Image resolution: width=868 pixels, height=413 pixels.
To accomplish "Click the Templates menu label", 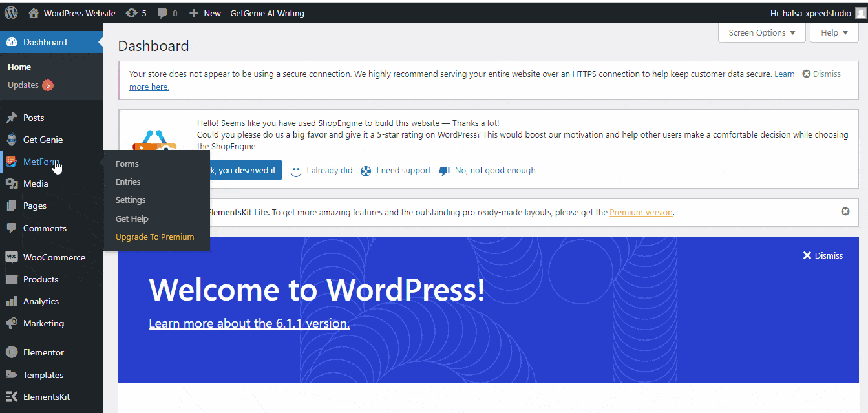I will tap(43, 375).
